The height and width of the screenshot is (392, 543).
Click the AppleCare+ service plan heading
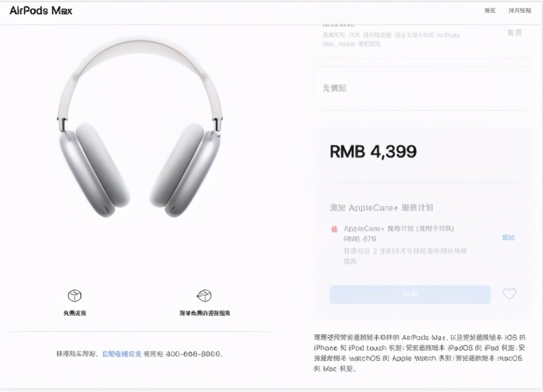(x=381, y=208)
